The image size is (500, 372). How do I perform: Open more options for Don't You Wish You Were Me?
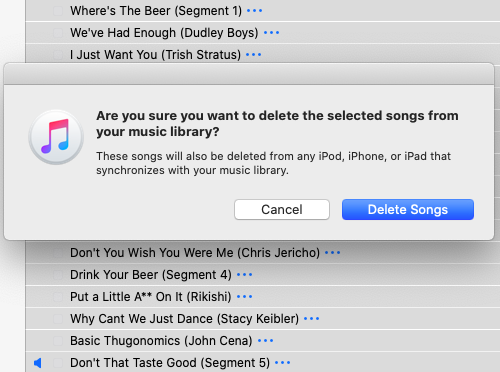coord(332,253)
